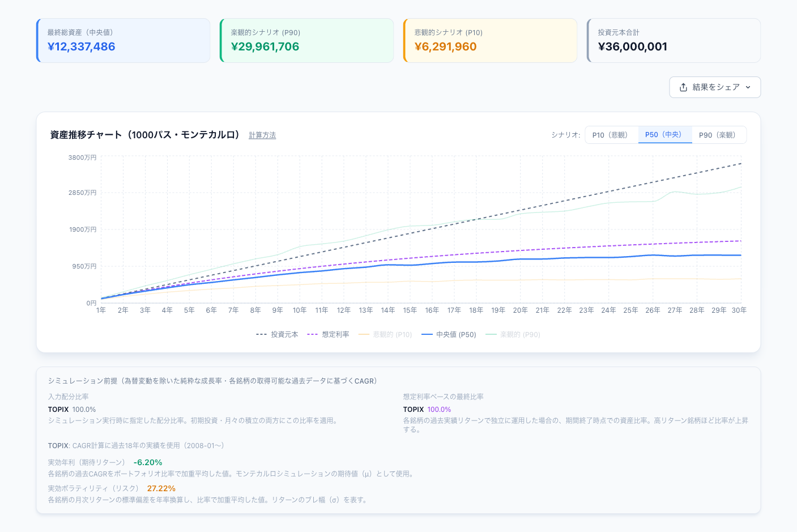Click the 実効年利（期待リターン）label
The height and width of the screenshot is (532, 797).
coord(87,463)
